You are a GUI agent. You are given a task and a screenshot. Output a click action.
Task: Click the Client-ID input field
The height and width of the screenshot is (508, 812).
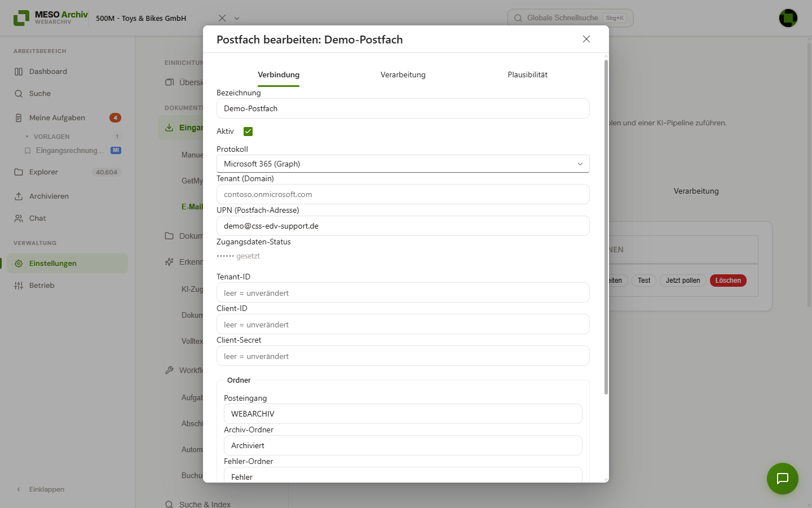pyautogui.click(x=403, y=324)
